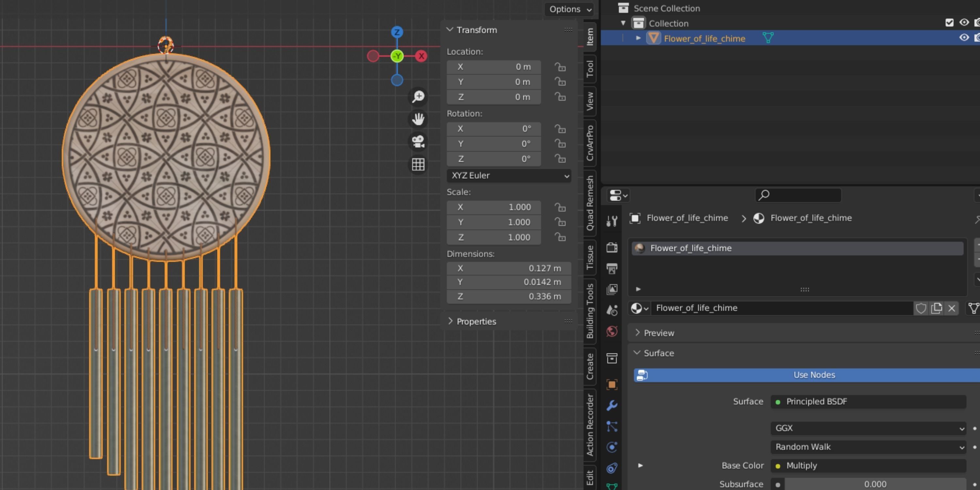Switch to the Quad Remesh sidebar tab
Screen dimensions: 980x490
click(x=590, y=203)
